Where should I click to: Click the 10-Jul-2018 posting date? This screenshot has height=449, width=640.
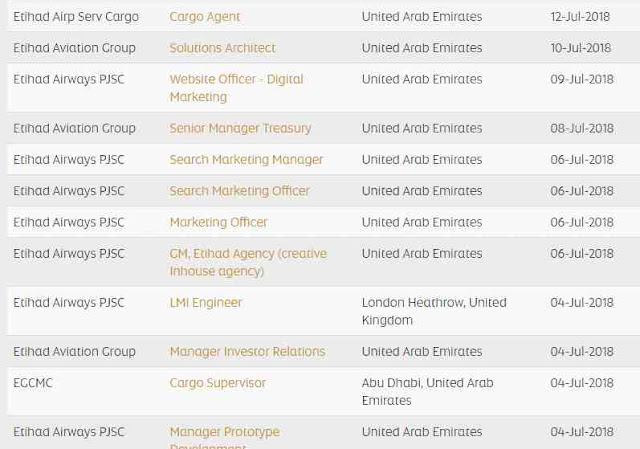580,48
